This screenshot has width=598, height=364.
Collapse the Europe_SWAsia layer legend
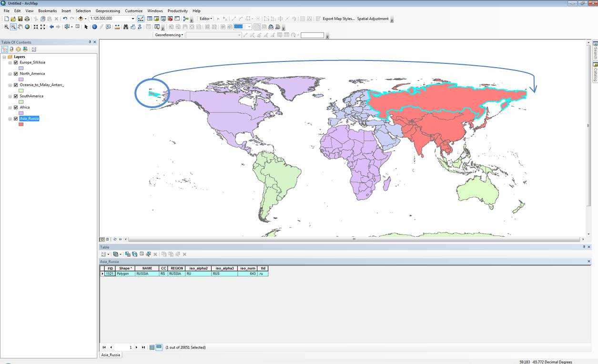coord(10,62)
